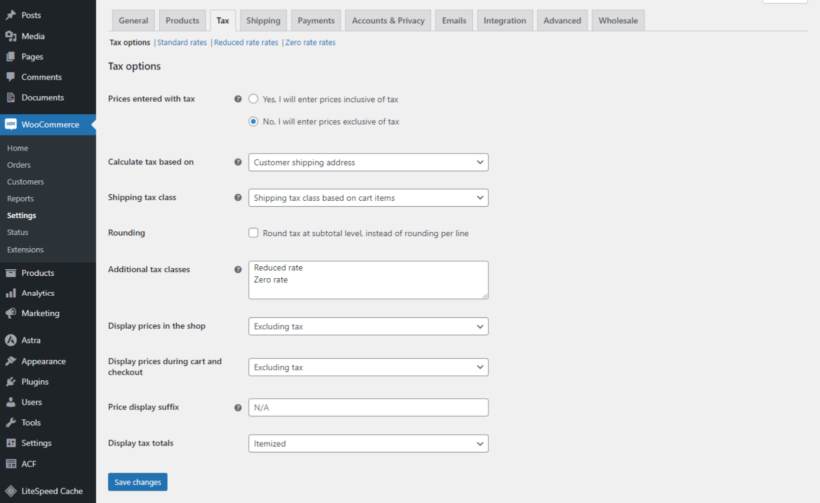Image resolution: width=820 pixels, height=503 pixels.
Task: Click help icon for Prices entered with tax
Action: coord(238,99)
